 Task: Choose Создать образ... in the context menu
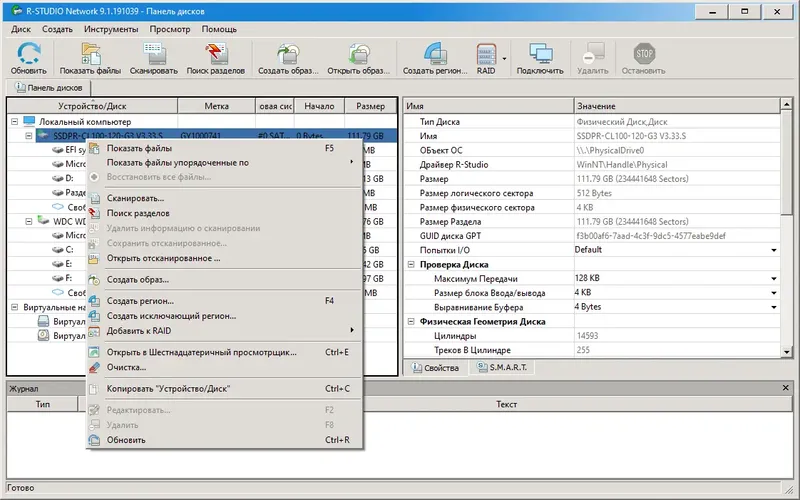[x=224, y=280]
